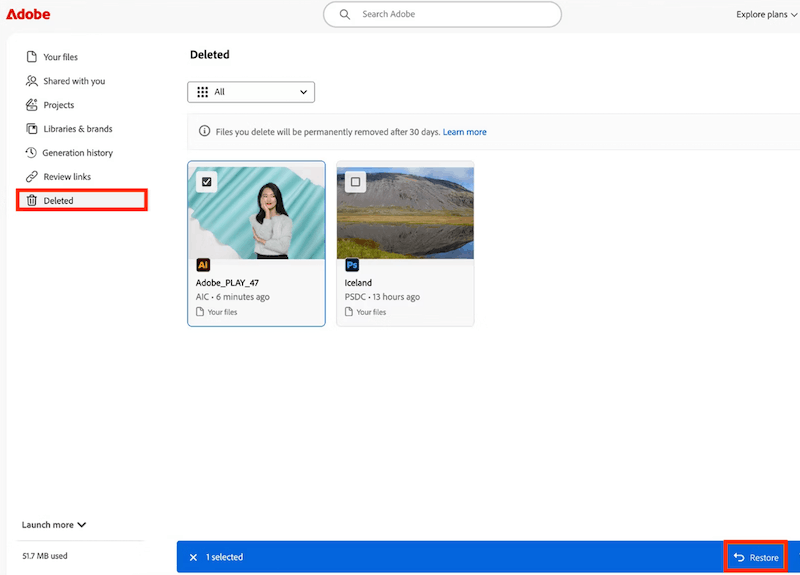This screenshot has height=575, width=800.
Task: Click the search magnifier icon
Action: point(345,14)
